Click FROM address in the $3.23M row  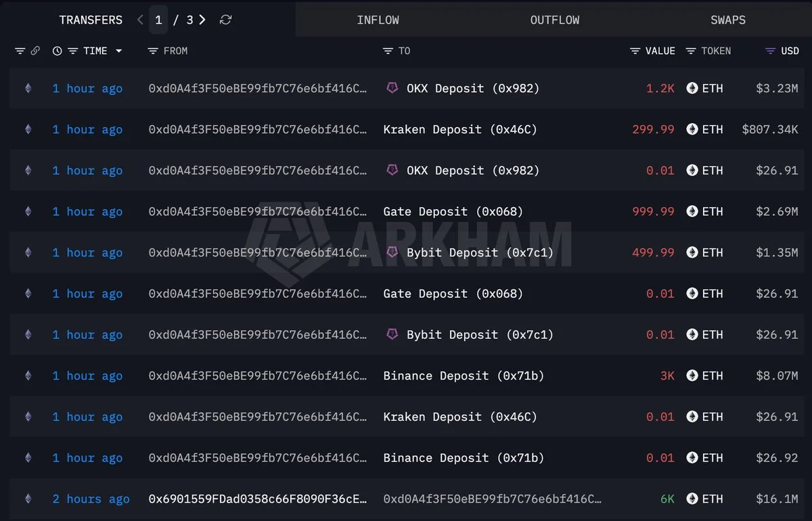coord(258,88)
